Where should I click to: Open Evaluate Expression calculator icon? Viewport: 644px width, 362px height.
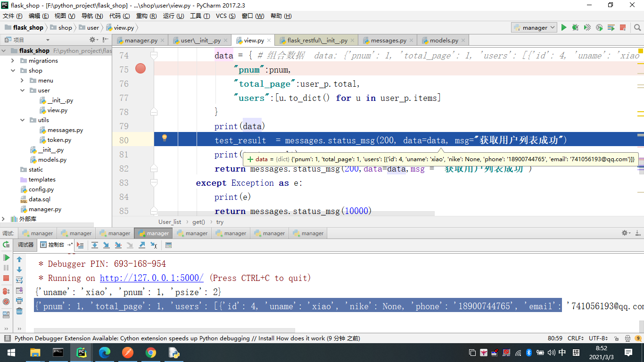(168, 245)
